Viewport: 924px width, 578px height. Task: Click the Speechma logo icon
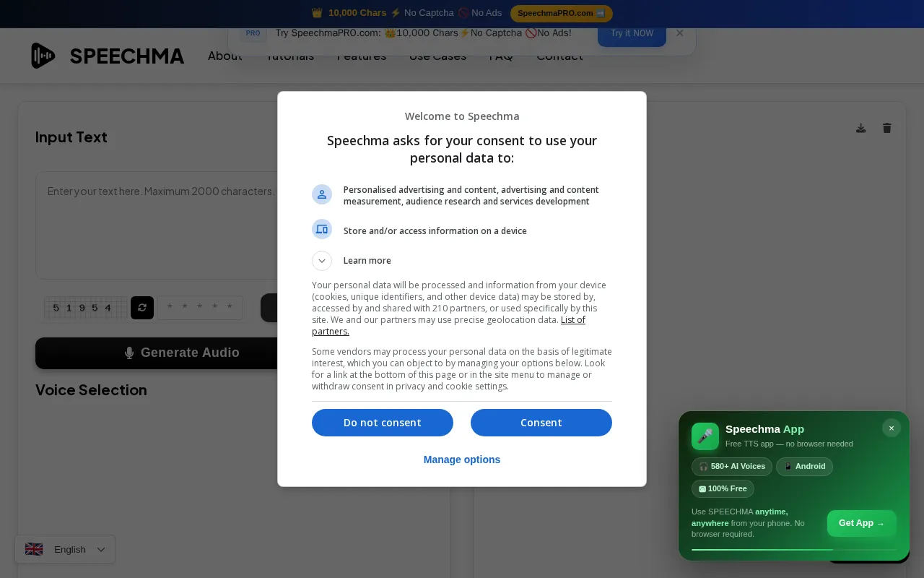(43, 56)
